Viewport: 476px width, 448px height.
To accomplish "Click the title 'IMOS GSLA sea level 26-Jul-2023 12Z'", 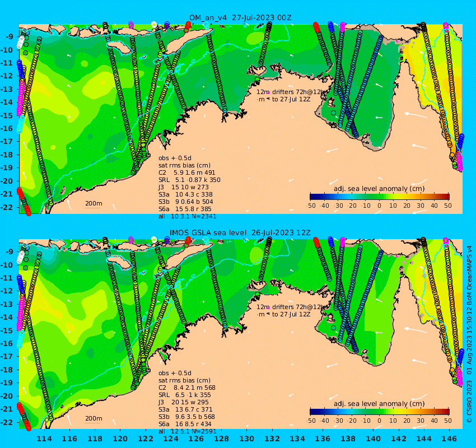I will coord(240,233).
